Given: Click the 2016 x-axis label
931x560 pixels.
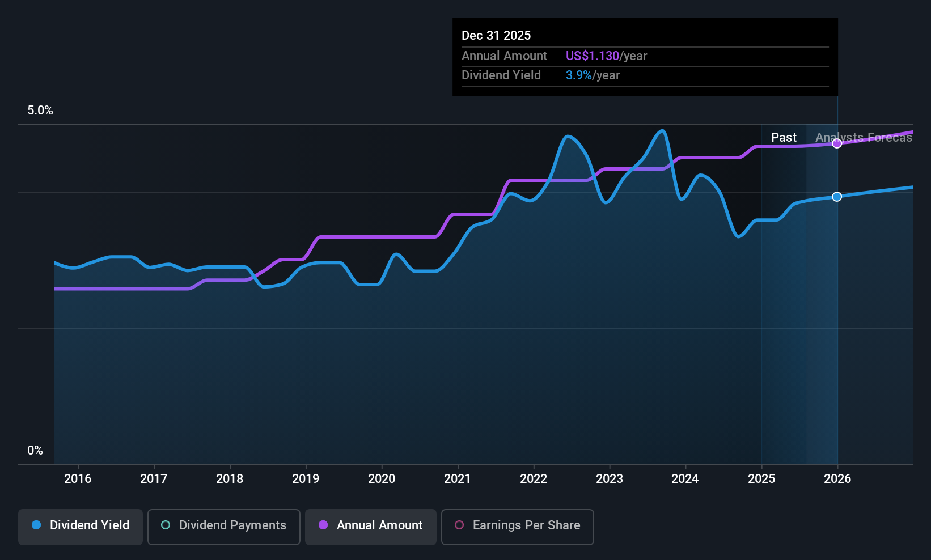Looking at the screenshot, I should [x=78, y=478].
